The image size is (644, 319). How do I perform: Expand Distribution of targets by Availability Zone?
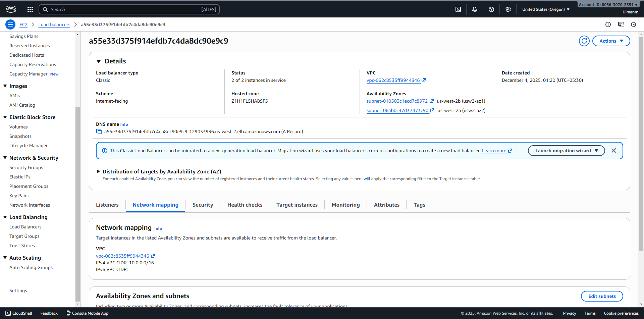tap(98, 171)
